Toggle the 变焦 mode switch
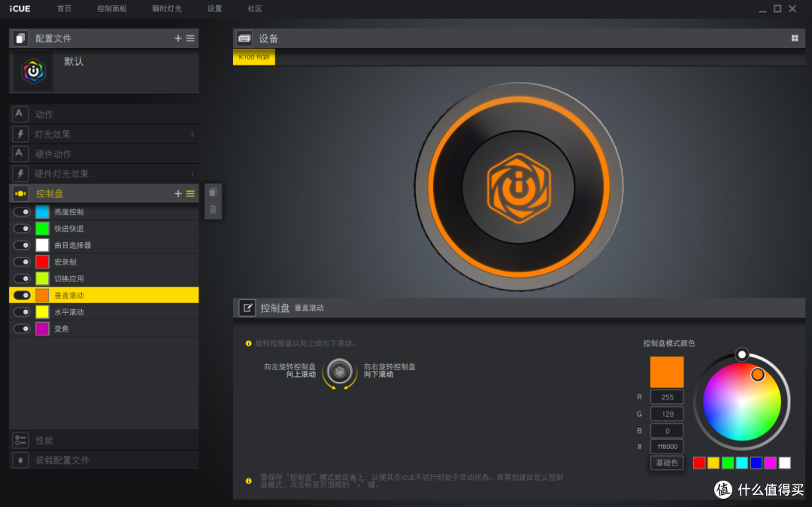This screenshot has width=812, height=507. [x=22, y=328]
